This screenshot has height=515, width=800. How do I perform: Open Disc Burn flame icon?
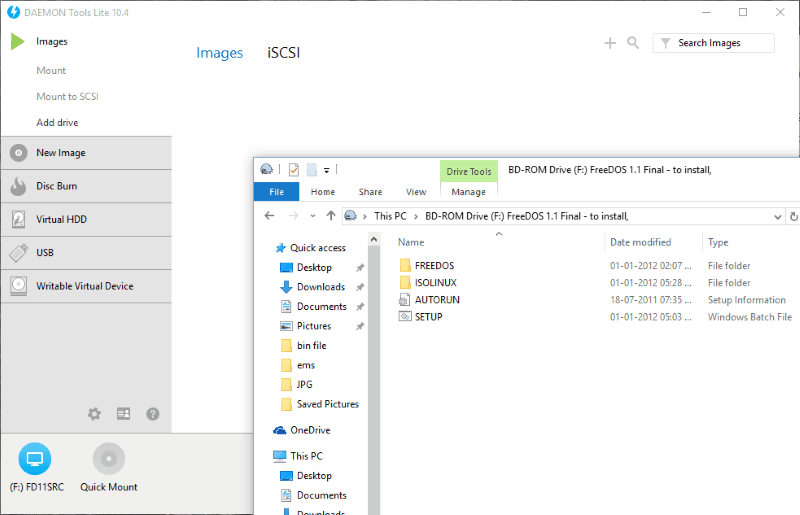(18, 186)
